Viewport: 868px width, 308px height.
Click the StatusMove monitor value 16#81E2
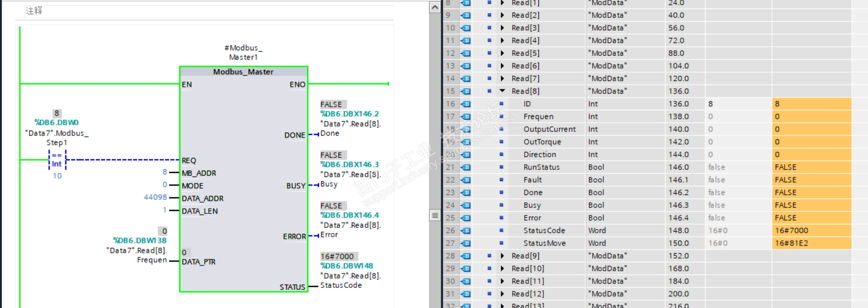(812, 243)
